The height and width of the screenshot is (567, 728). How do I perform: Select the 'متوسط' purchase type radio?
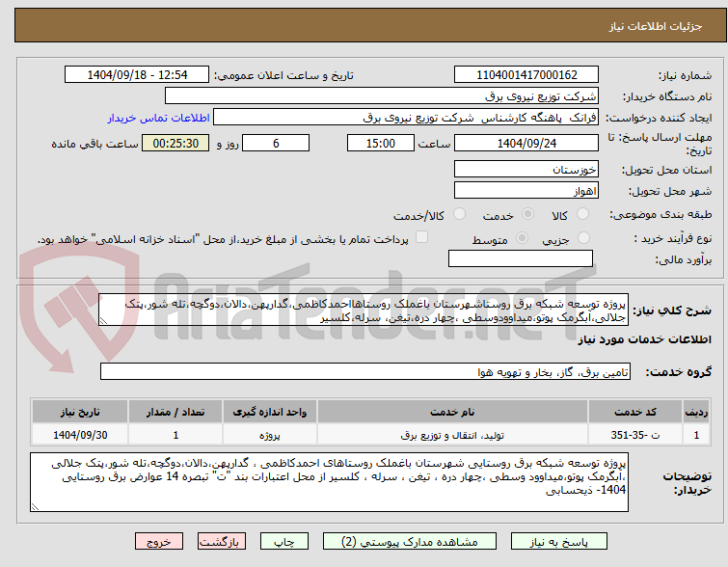coord(522,238)
